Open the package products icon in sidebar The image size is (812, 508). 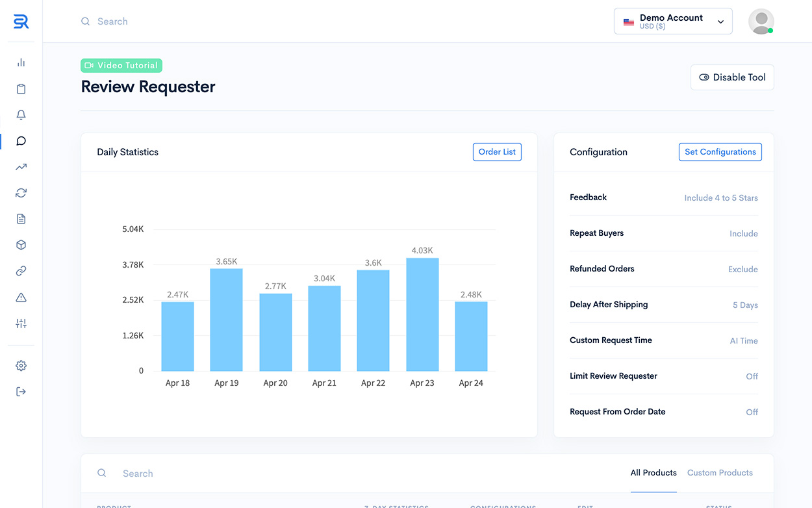tap(21, 245)
